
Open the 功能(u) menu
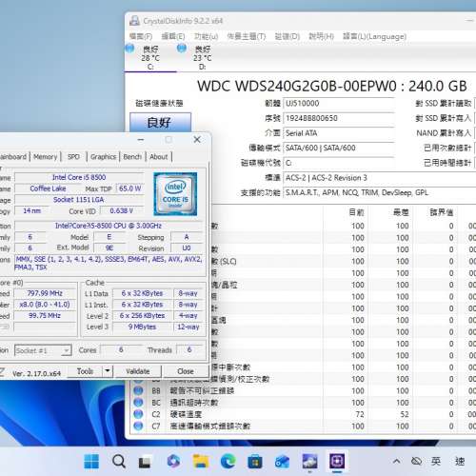click(207, 36)
